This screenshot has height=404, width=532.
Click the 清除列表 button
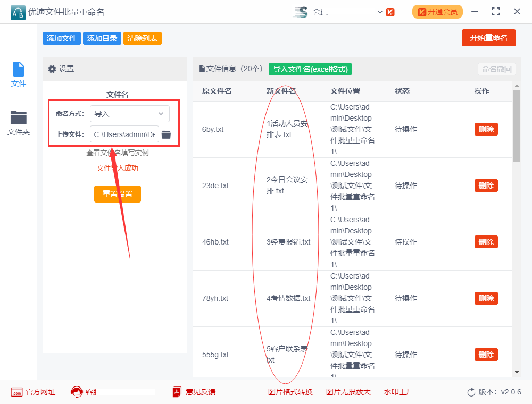click(142, 38)
